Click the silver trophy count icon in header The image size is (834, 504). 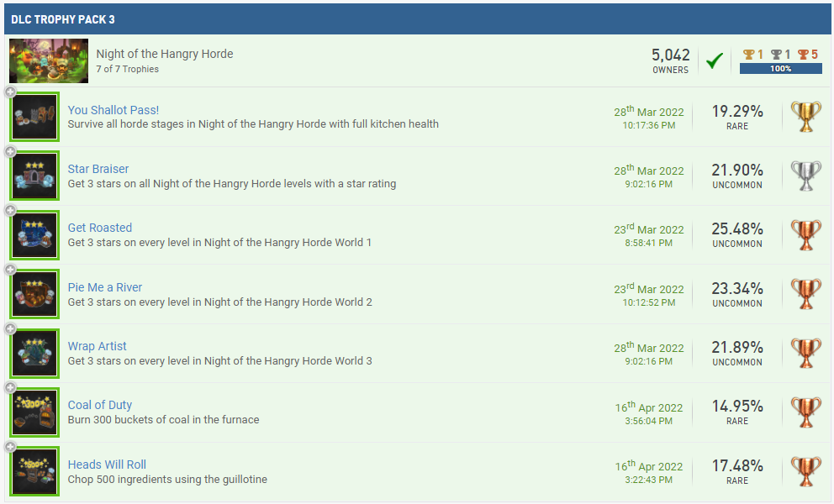click(777, 55)
